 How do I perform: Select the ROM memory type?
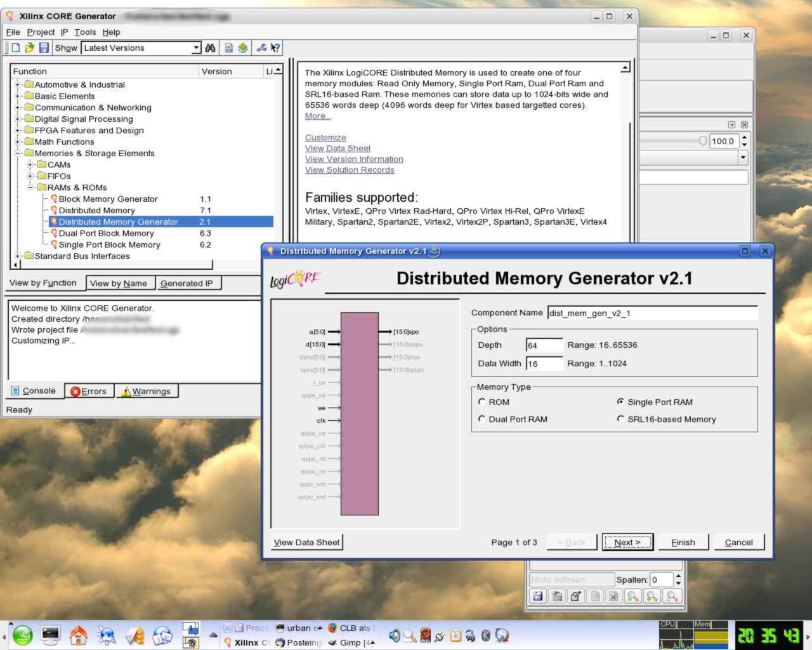click(481, 402)
